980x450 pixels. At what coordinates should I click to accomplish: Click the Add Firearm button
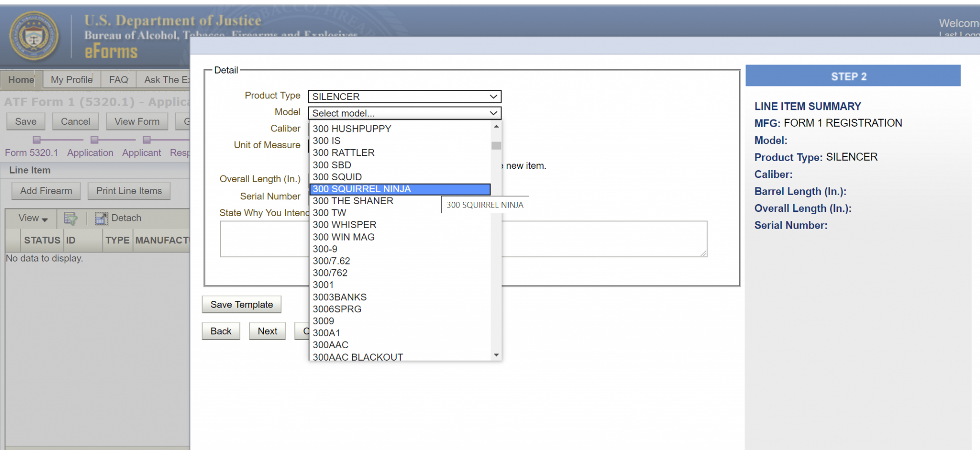46,191
